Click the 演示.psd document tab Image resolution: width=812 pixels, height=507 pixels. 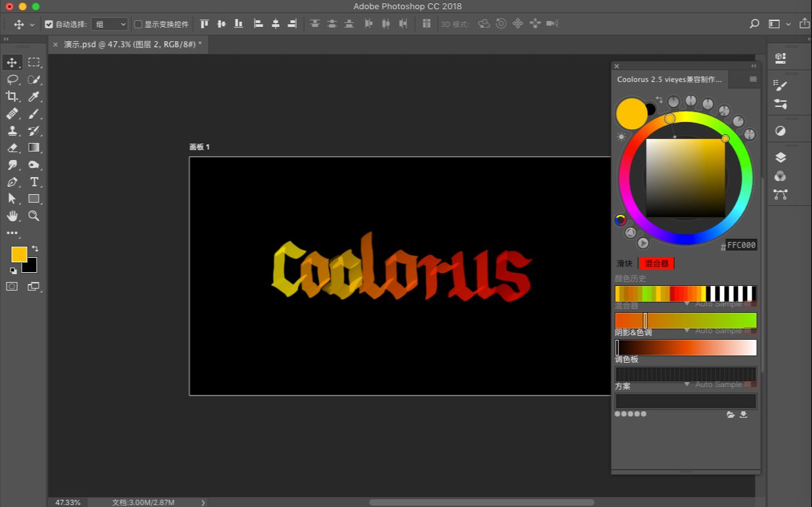pyautogui.click(x=131, y=45)
